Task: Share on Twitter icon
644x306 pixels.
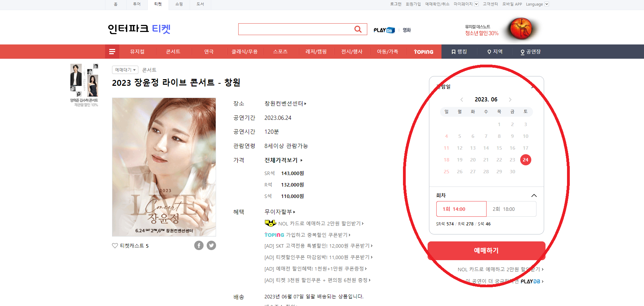Action: point(211,246)
